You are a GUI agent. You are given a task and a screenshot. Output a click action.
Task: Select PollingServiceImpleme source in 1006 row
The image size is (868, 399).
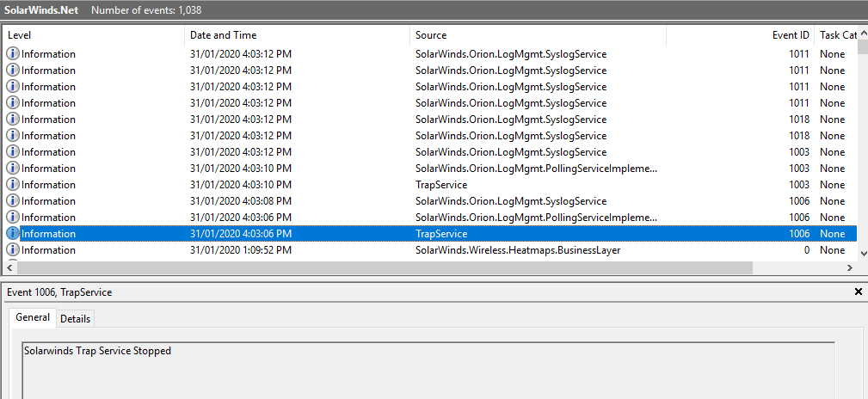537,217
